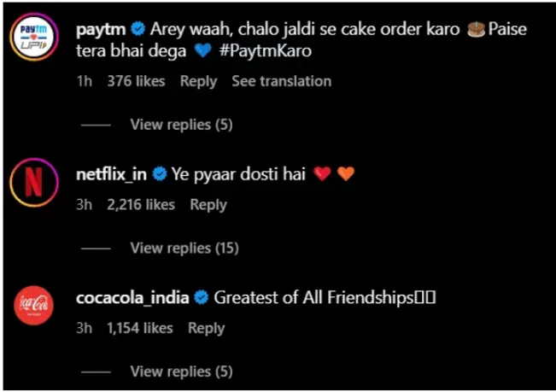
Task: Reply to the netflix_in comment
Action: 208,205
